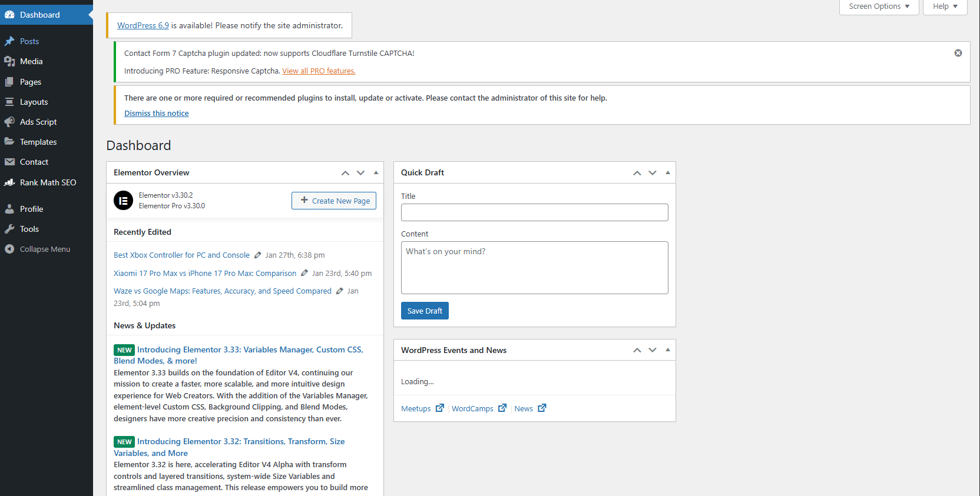Toggle the Elementor Overview panel

376,173
